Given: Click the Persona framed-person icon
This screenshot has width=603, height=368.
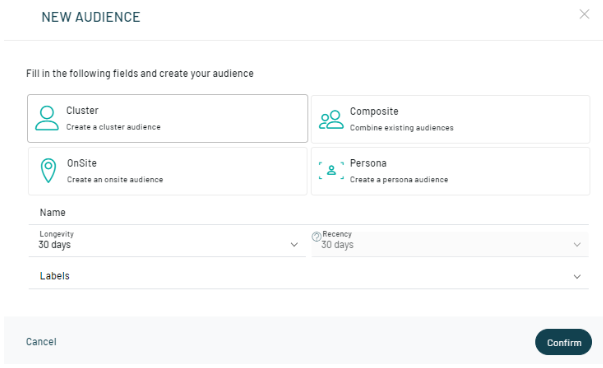Looking at the screenshot, I should [331, 170].
